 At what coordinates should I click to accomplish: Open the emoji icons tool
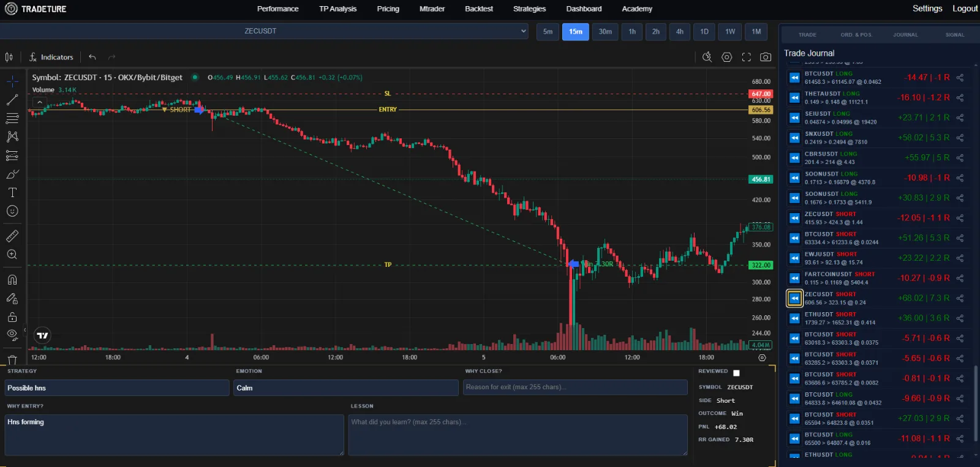[12, 211]
